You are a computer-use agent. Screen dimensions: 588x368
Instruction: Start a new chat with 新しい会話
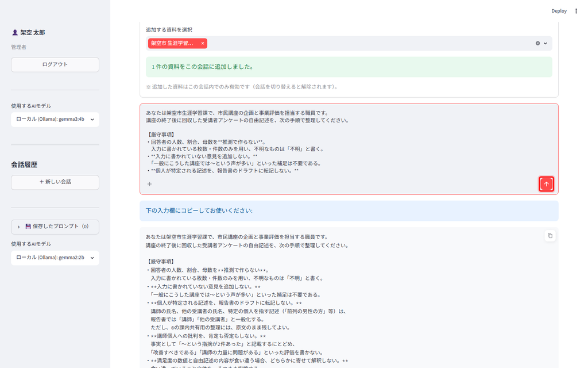tap(55, 182)
